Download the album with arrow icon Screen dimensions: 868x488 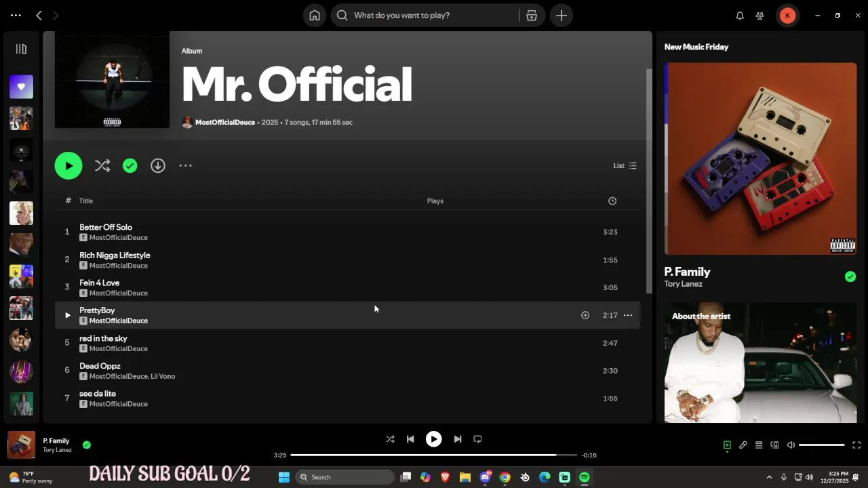pyautogui.click(x=158, y=165)
